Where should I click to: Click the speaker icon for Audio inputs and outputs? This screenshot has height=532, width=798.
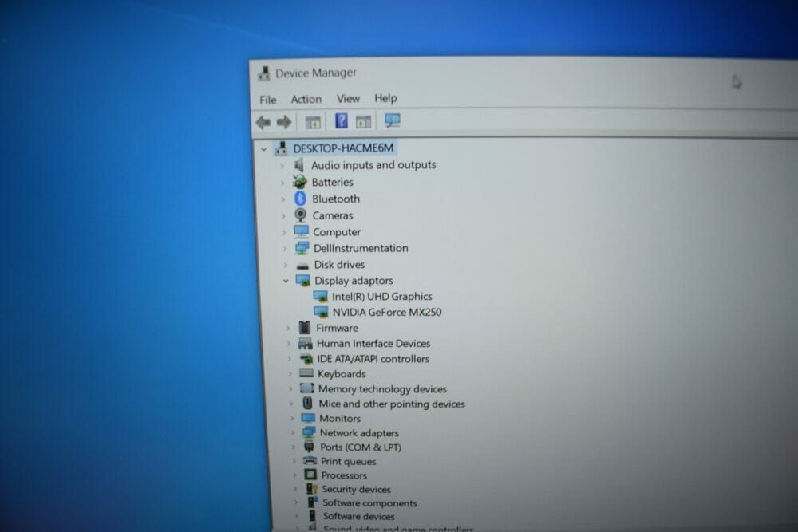click(x=298, y=165)
